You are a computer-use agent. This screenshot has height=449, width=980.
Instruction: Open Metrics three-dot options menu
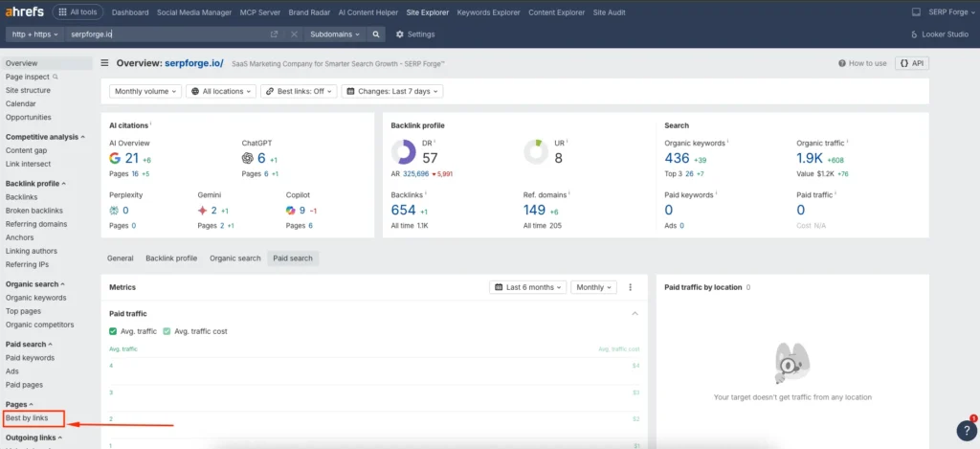coord(630,287)
